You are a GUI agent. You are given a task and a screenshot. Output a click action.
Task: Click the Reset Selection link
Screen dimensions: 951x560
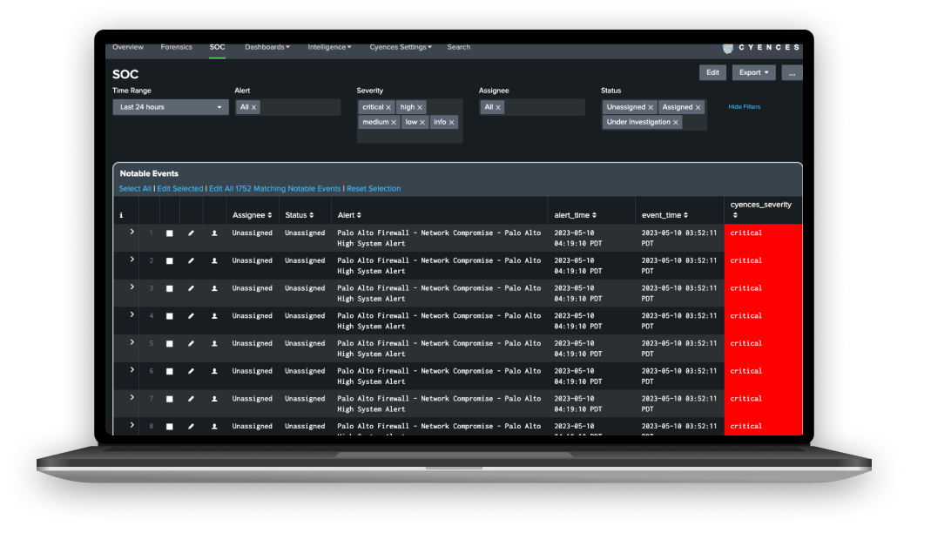coord(374,189)
